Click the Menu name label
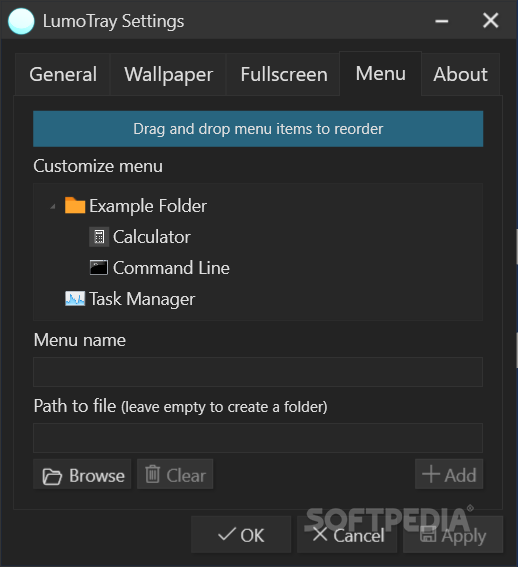518x567 pixels. (80, 340)
